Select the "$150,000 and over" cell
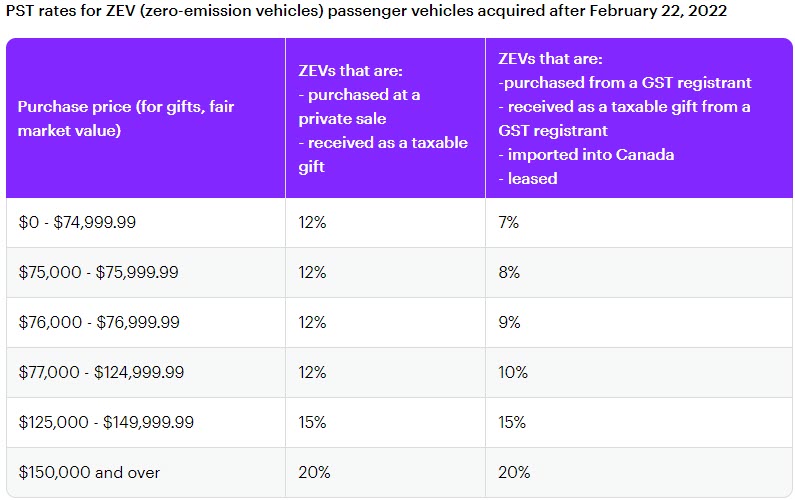This screenshot has height=500, width=795. pyautogui.click(x=89, y=472)
